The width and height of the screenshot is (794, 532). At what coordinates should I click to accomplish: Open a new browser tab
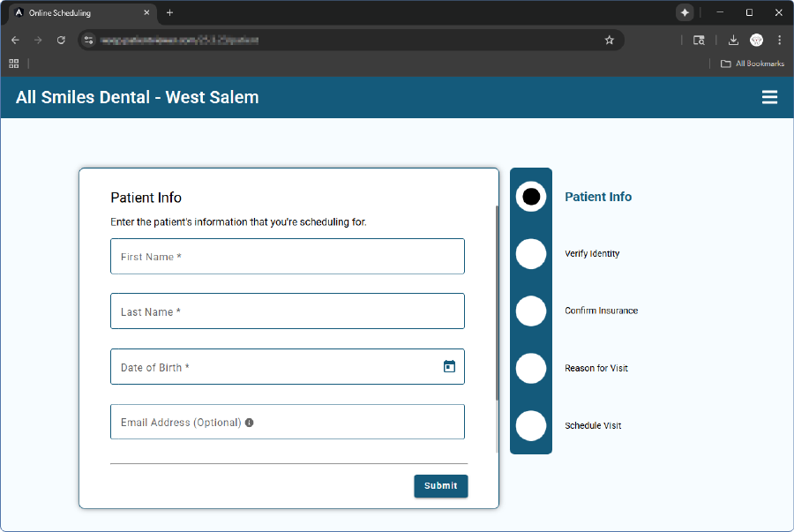click(169, 12)
